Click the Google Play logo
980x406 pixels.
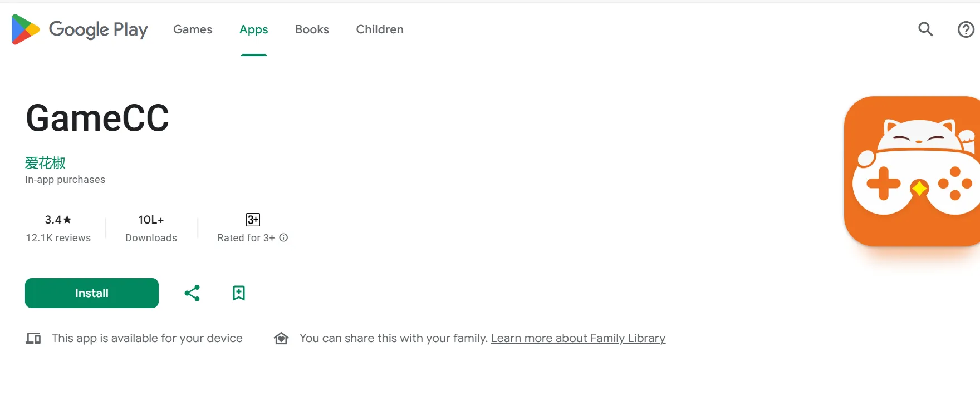coord(80,29)
